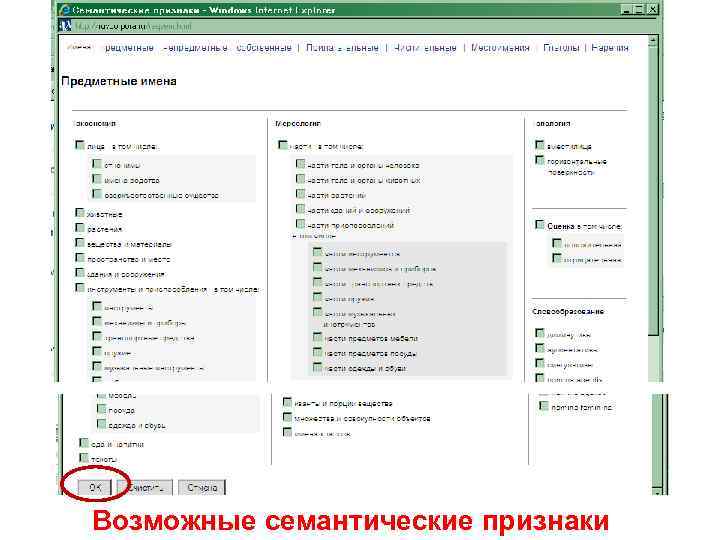Viewport: 720px width, 540px height.
Task: Tick the «диминутивы» word-formation checkbox
Action: pos(540,333)
